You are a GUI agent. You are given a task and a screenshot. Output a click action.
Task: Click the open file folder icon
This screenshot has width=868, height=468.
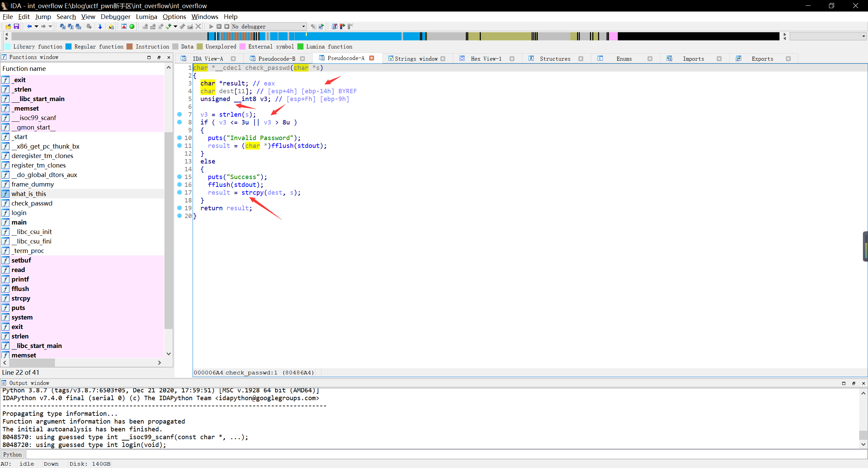(8, 26)
